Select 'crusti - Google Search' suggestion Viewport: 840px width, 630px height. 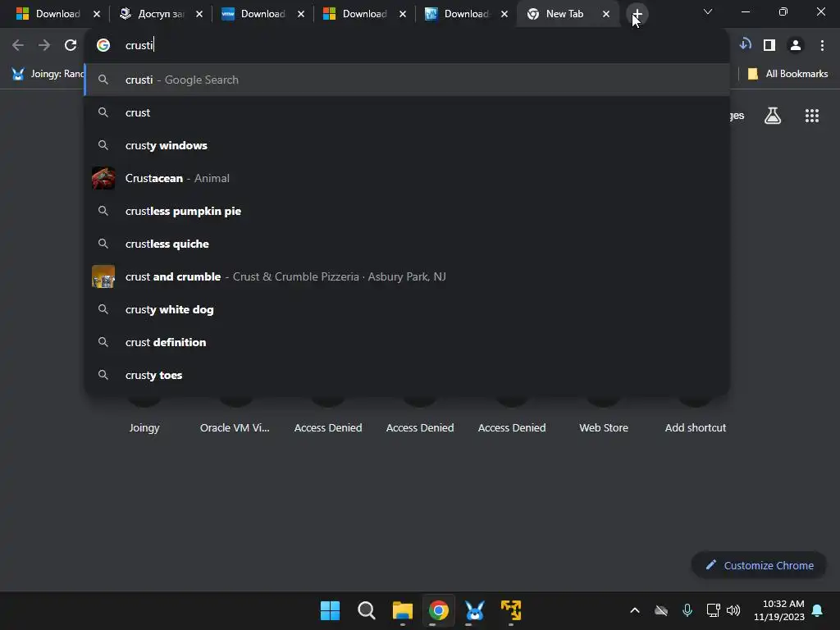click(x=407, y=80)
